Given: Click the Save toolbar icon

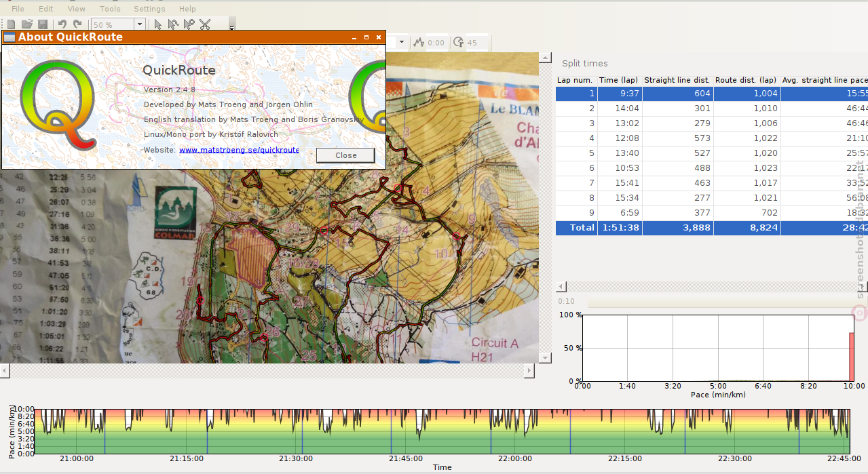Looking at the screenshot, I should [x=42, y=24].
